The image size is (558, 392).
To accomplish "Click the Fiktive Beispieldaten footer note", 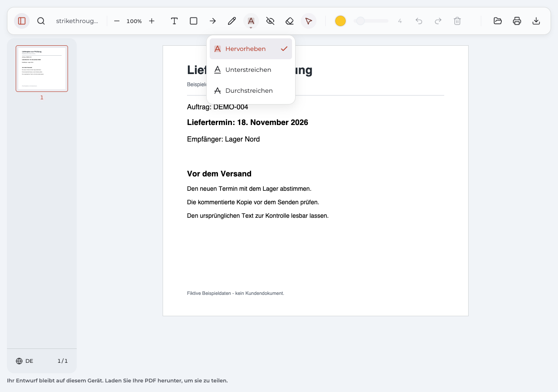I will click(235, 293).
